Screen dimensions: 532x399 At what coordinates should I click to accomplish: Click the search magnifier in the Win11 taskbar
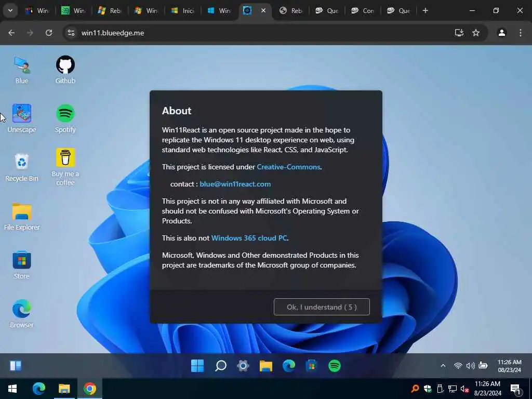[220, 366]
